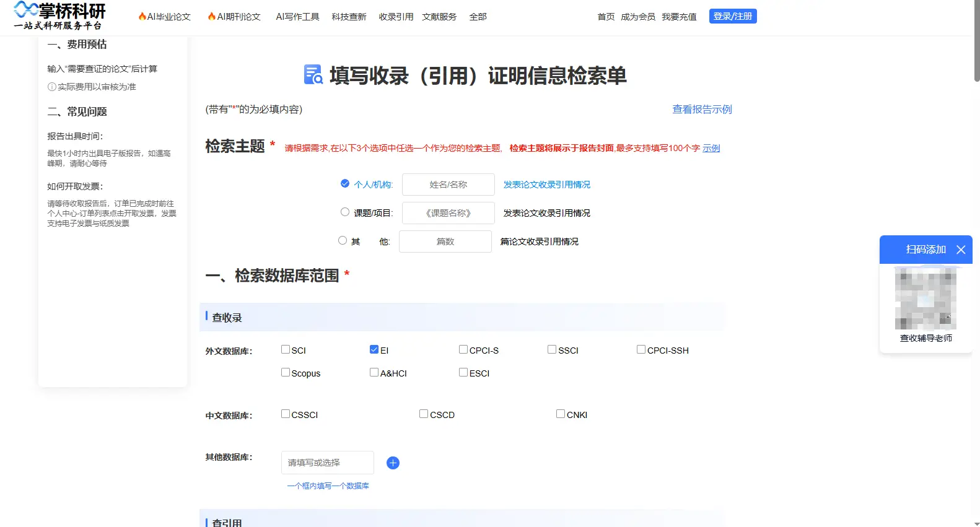Click the 登录/注册 button
This screenshot has width=980, height=527.
(733, 16)
